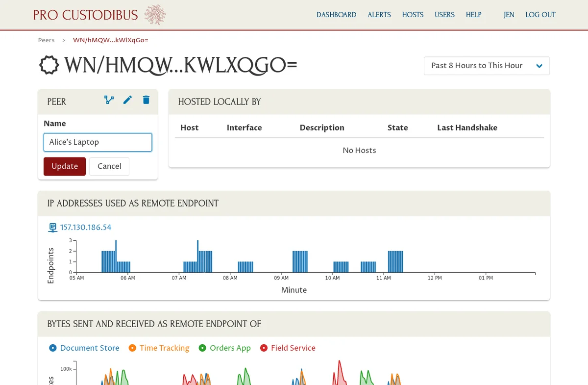Select the connections graph icon in the Peer panel
Image resolution: width=588 pixels, height=385 pixels.
[x=108, y=100]
